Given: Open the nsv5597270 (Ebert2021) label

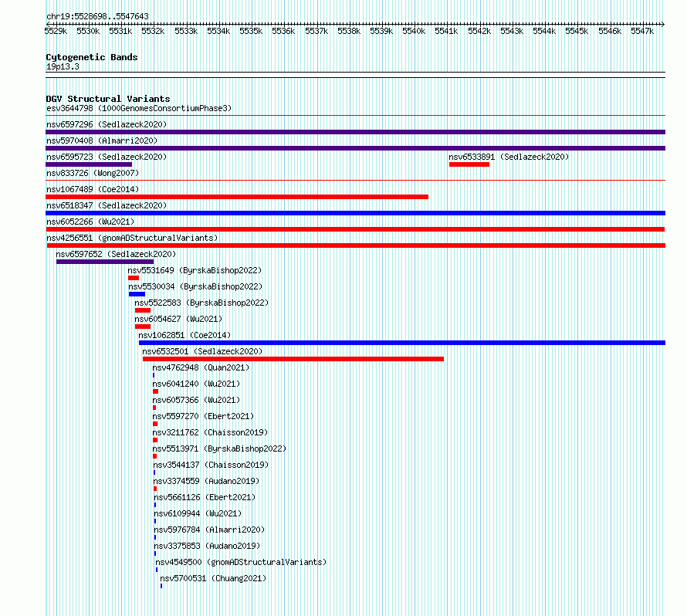Looking at the screenshot, I should (203, 416).
